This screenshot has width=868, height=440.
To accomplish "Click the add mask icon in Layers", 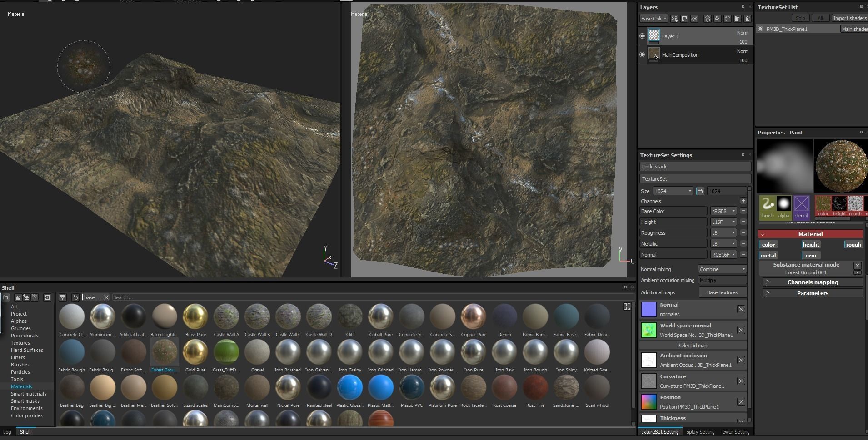I will coord(684,19).
